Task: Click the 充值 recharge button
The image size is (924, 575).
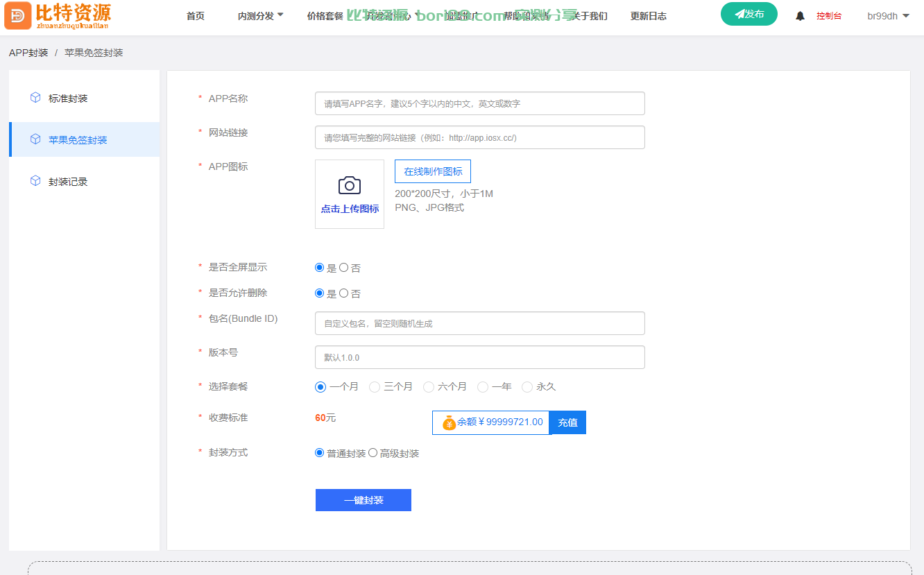Action: tap(567, 422)
